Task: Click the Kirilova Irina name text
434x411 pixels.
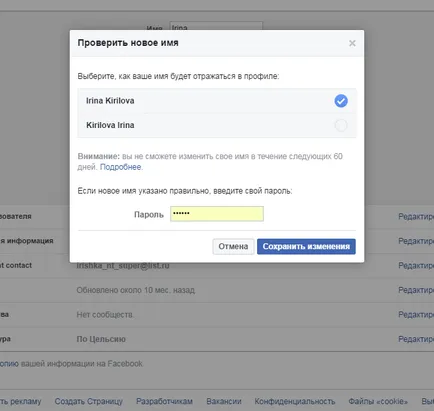Action: pos(110,125)
